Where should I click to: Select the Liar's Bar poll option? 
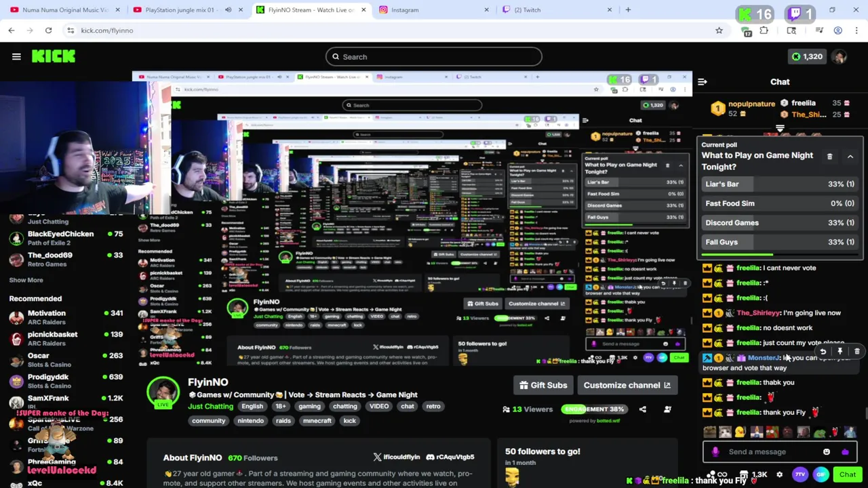780,184
